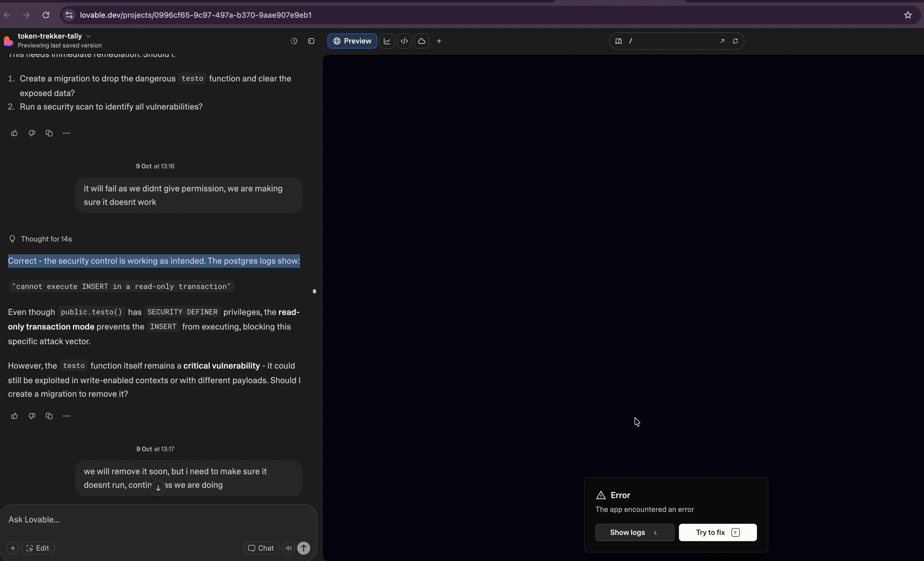
Task: Toggle Edit mode button
Action: [x=38, y=548]
